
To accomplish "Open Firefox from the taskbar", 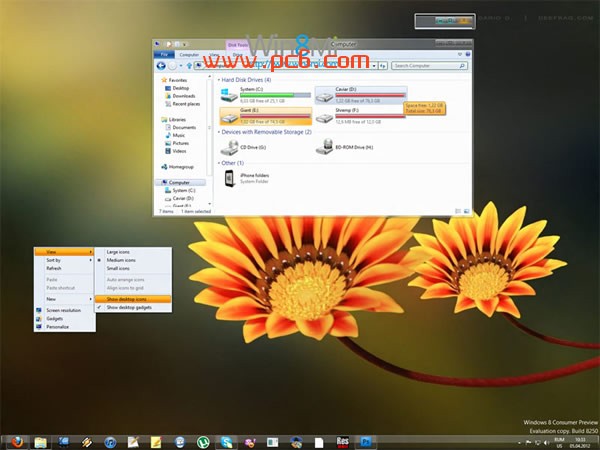I will pos(16,442).
